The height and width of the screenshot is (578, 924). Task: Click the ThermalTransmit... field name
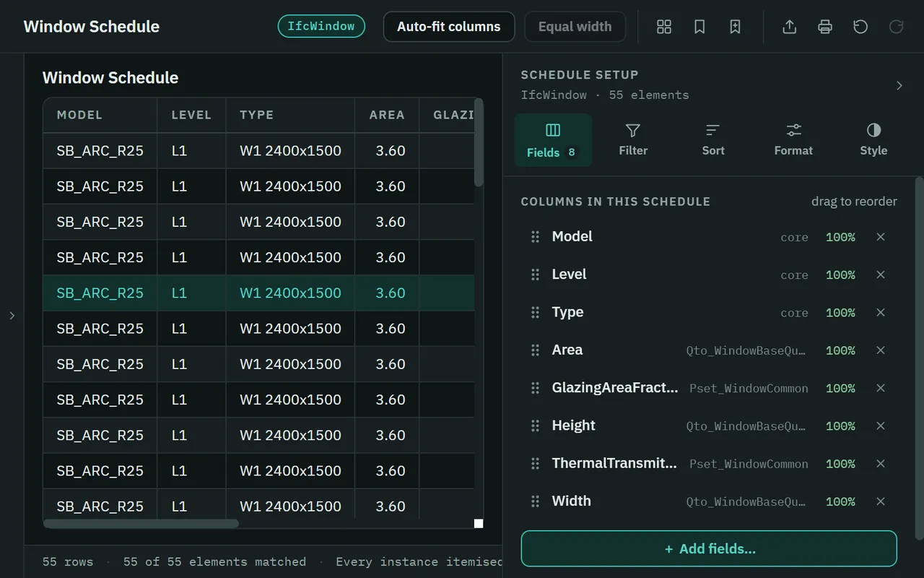click(614, 464)
